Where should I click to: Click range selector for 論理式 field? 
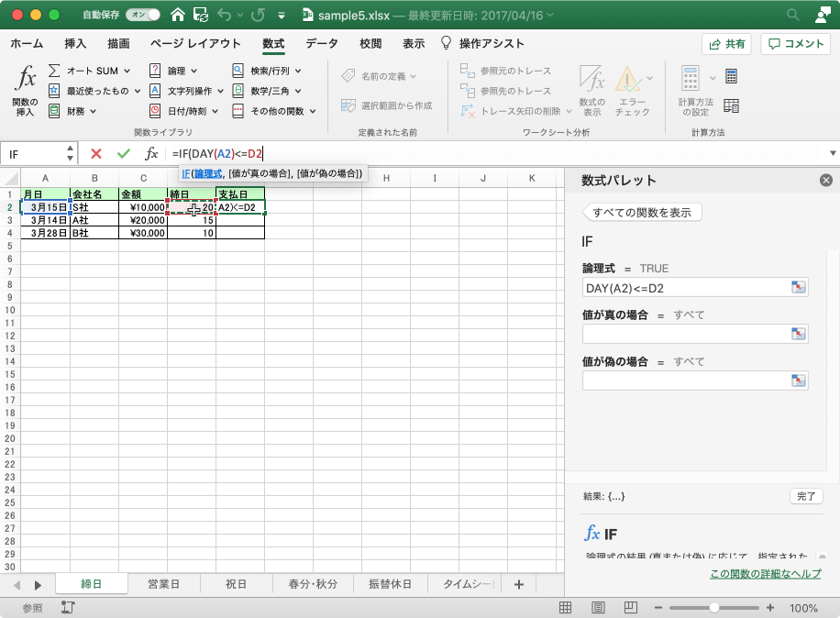(798, 287)
